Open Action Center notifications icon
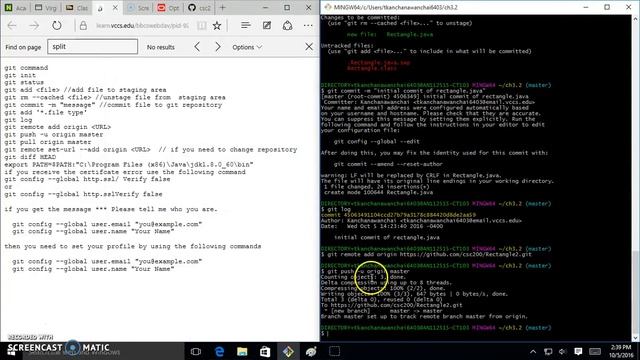This screenshot has height=360, width=640. pos(578,351)
